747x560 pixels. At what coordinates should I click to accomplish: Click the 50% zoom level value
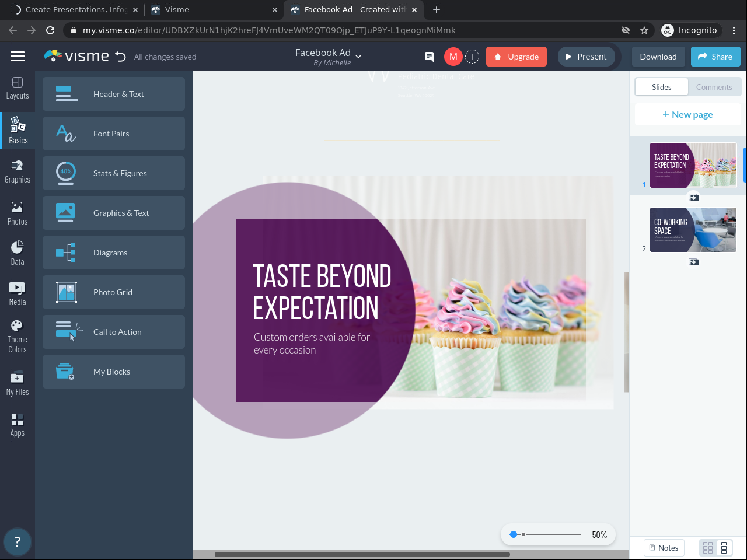pos(599,534)
